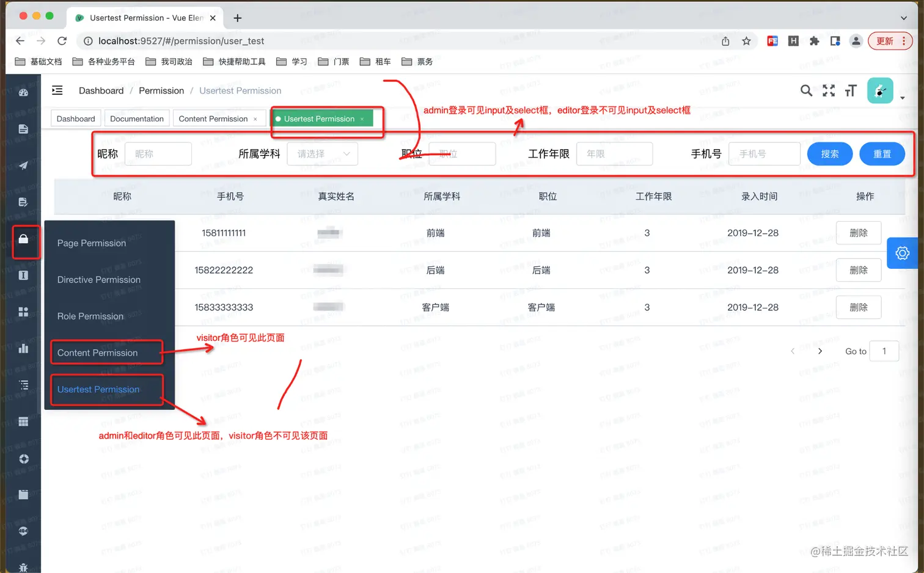
Task: Open the Dashboard gauge icon in sidebar
Action: click(x=23, y=92)
